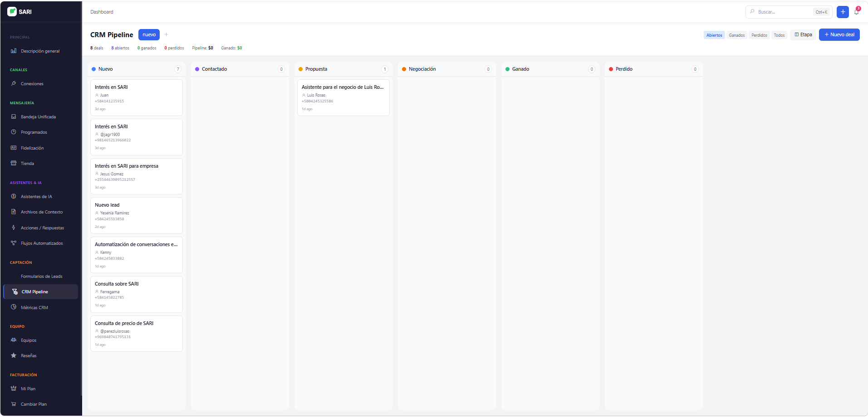Viewport: 868px width, 417px height.
Task: Click the Contactado column header
Action: 240,69
